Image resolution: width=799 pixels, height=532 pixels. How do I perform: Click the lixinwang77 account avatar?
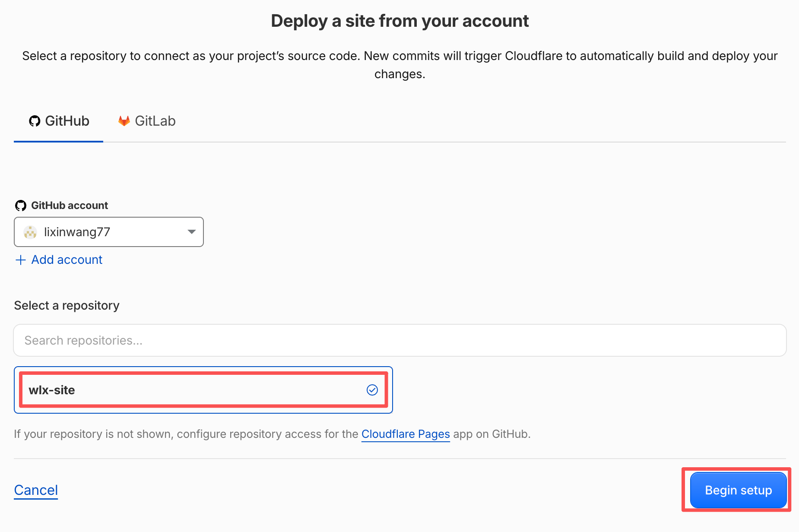pos(30,232)
